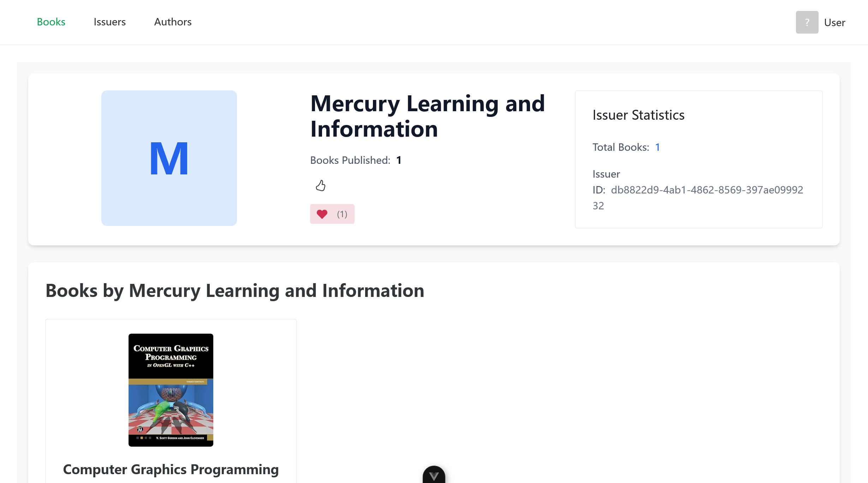The height and width of the screenshot is (483, 868).
Task: Click the Issuer Statistics heading
Action: pos(638,115)
